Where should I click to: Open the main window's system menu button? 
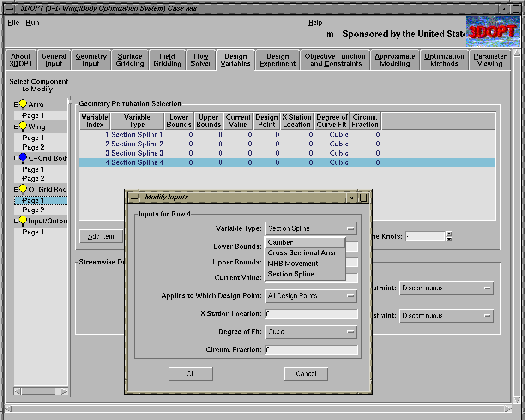[9, 9]
